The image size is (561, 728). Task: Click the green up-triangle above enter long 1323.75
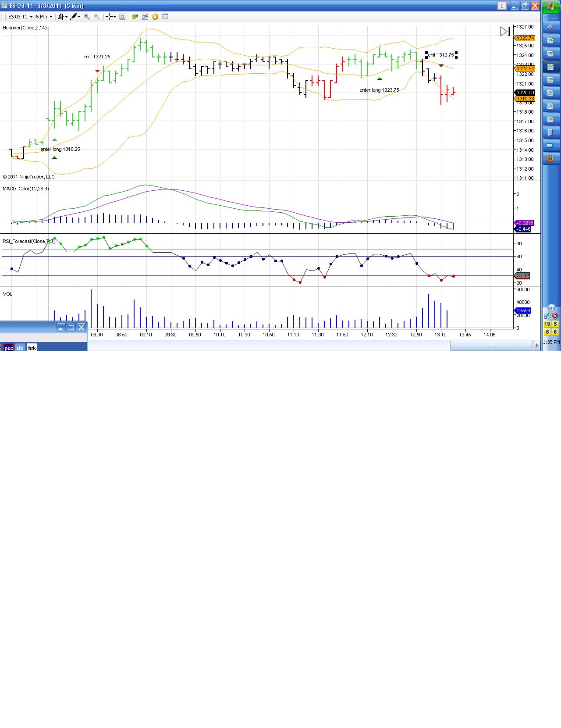[380, 79]
